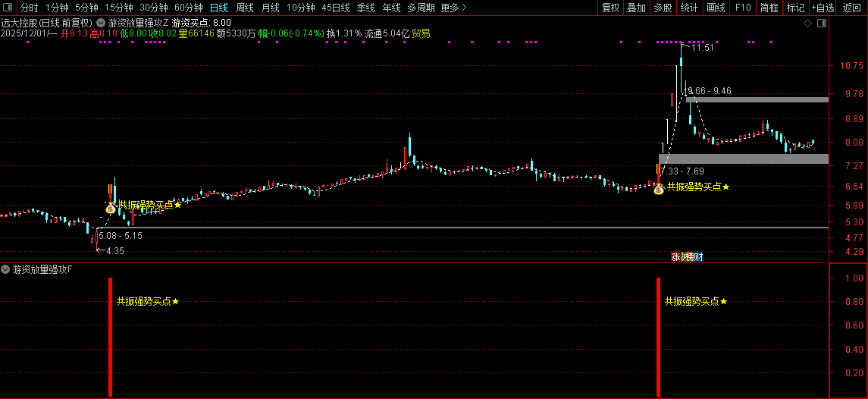Open the 更多 periods expander
This screenshot has height=399, width=868.
(x=453, y=8)
